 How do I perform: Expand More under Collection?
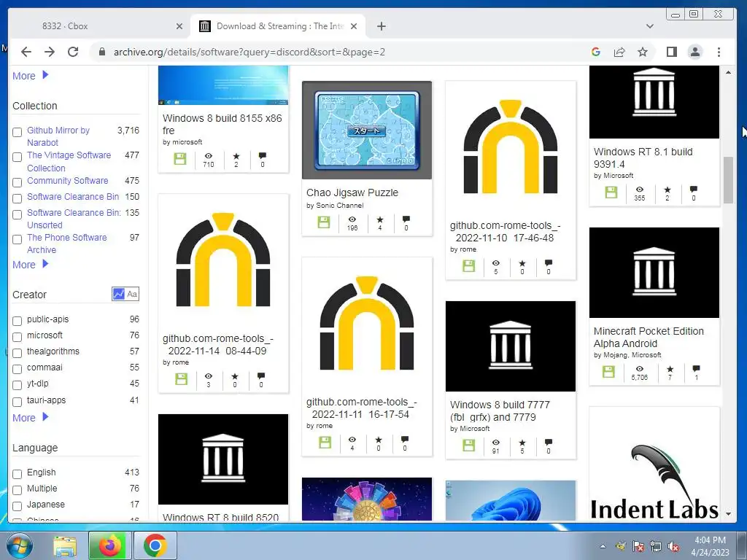click(31, 264)
